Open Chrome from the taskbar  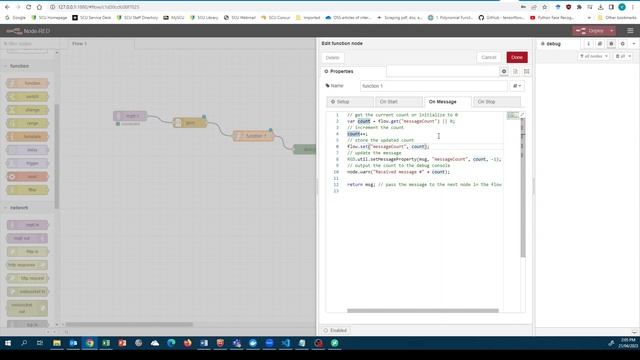click(x=90, y=343)
